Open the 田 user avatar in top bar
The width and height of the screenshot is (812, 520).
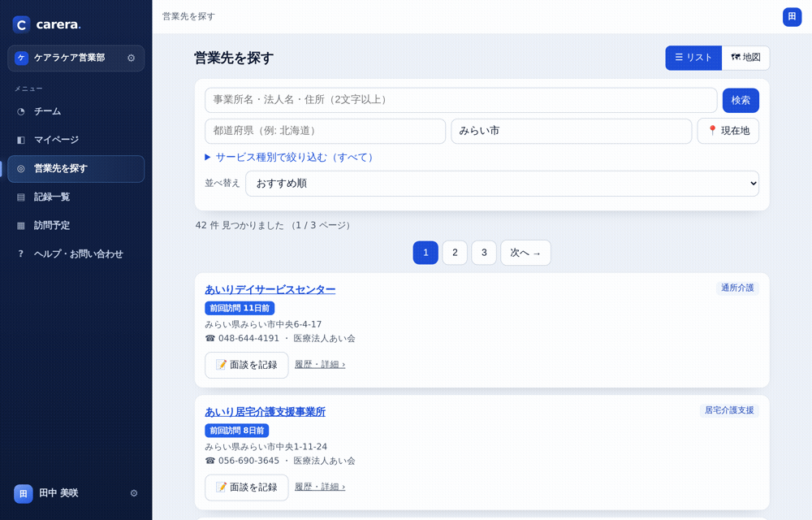(792, 16)
